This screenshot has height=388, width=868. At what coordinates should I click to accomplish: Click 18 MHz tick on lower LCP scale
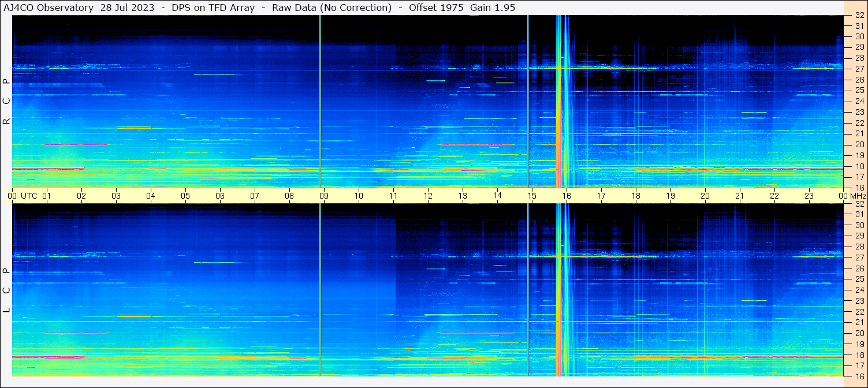(x=859, y=355)
